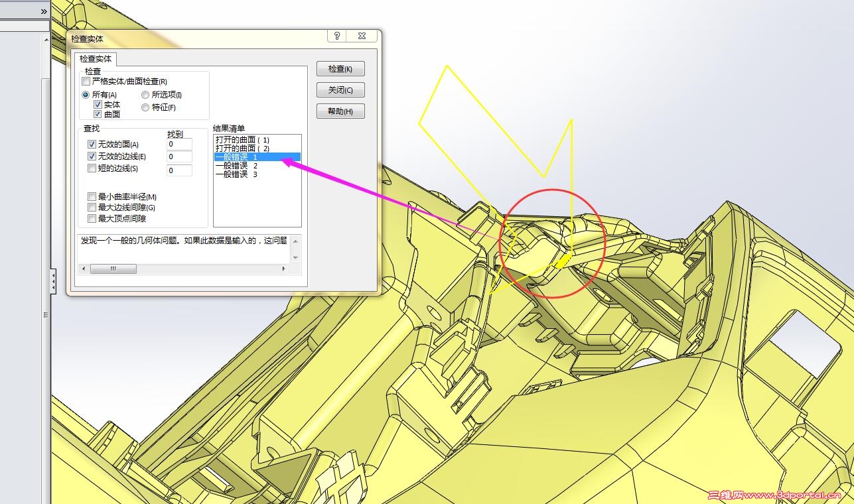This screenshot has height=504, width=854.
Task: Enable the 短的边线(S) checkbox
Action: point(92,168)
